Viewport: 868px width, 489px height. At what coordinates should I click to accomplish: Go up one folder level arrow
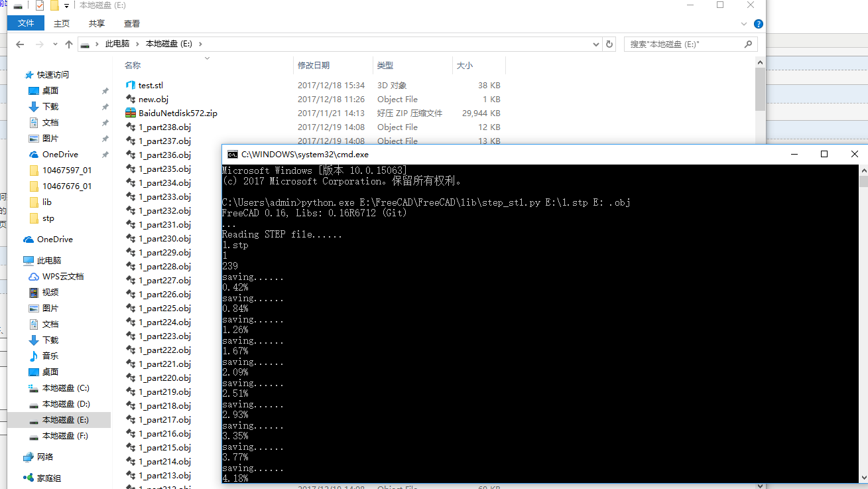tap(69, 44)
